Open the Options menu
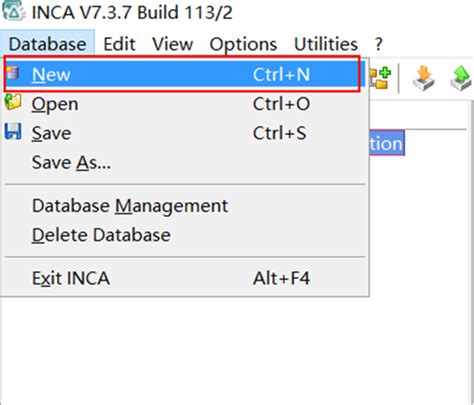The height and width of the screenshot is (405, 474). [x=243, y=44]
